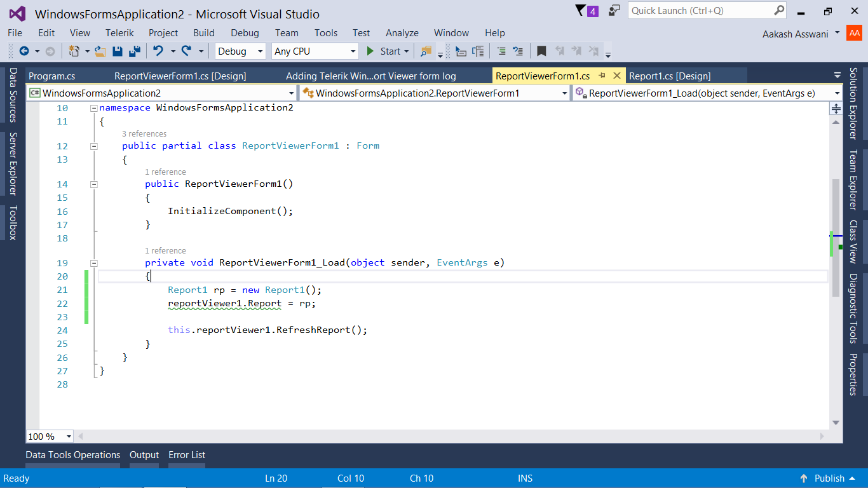This screenshot has width=868, height=488.
Task: Collapse the ReportViewerForm1_Load method outline
Action: [94, 263]
